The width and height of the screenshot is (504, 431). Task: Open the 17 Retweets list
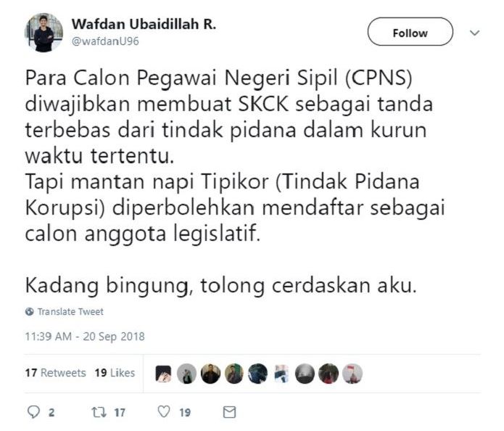[56, 373]
